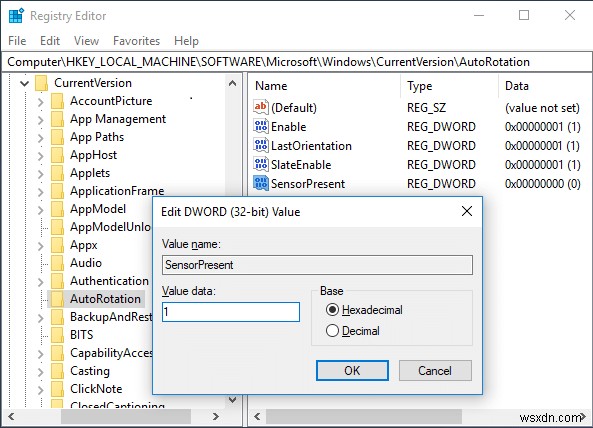
Task: Expand the App Paths tree node
Action: [x=40, y=138]
